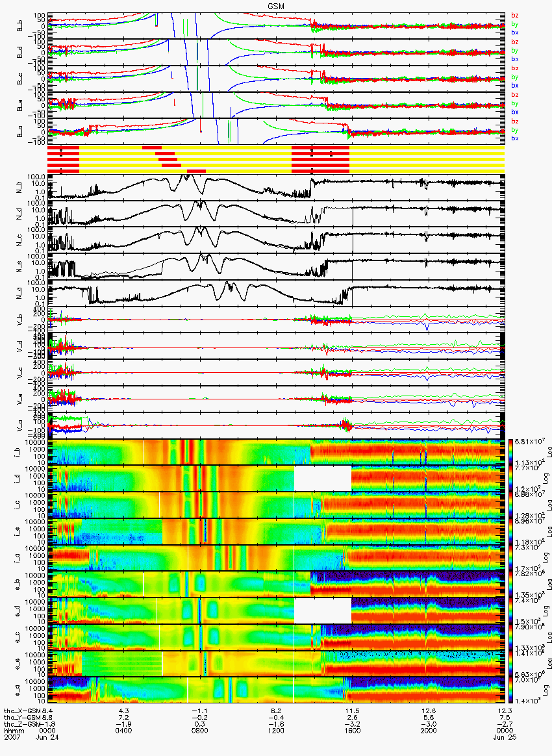Click the by legend label beside B_c panel
552x756 pixels.
coord(515,77)
